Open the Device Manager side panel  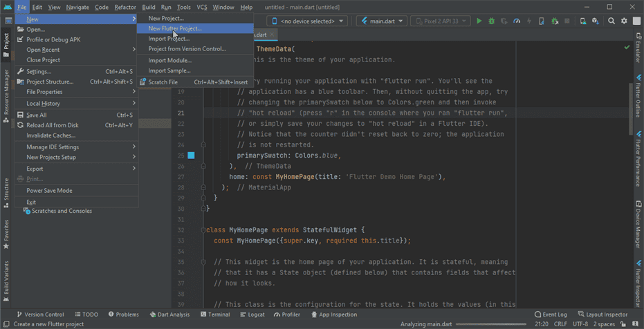pyautogui.click(x=638, y=225)
